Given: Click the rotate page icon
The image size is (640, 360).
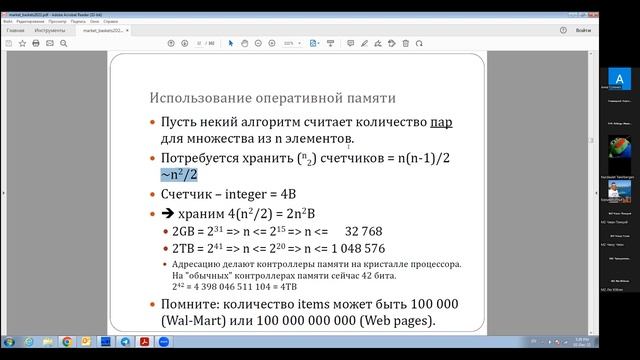Looking at the screenshot, I should 419,43.
